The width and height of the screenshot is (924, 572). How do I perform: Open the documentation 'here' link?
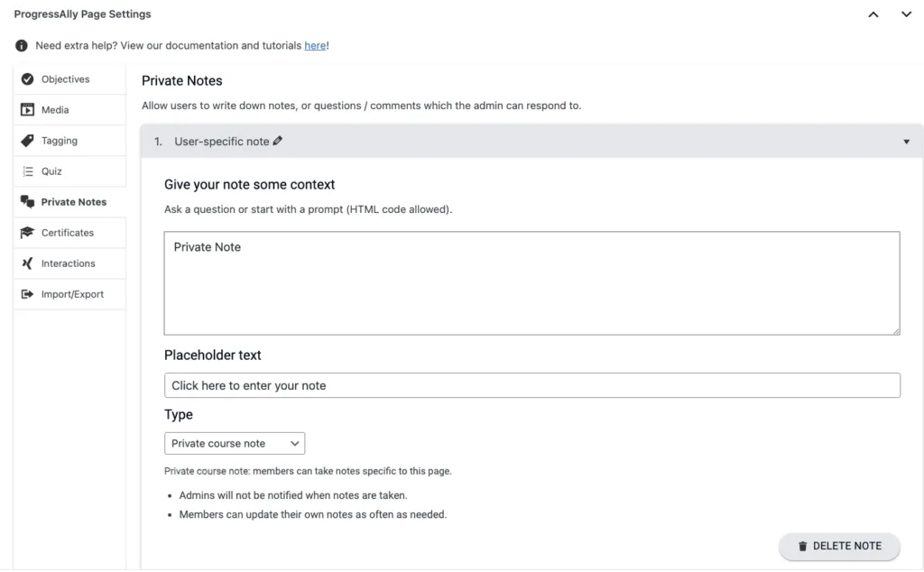click(315, 46)
